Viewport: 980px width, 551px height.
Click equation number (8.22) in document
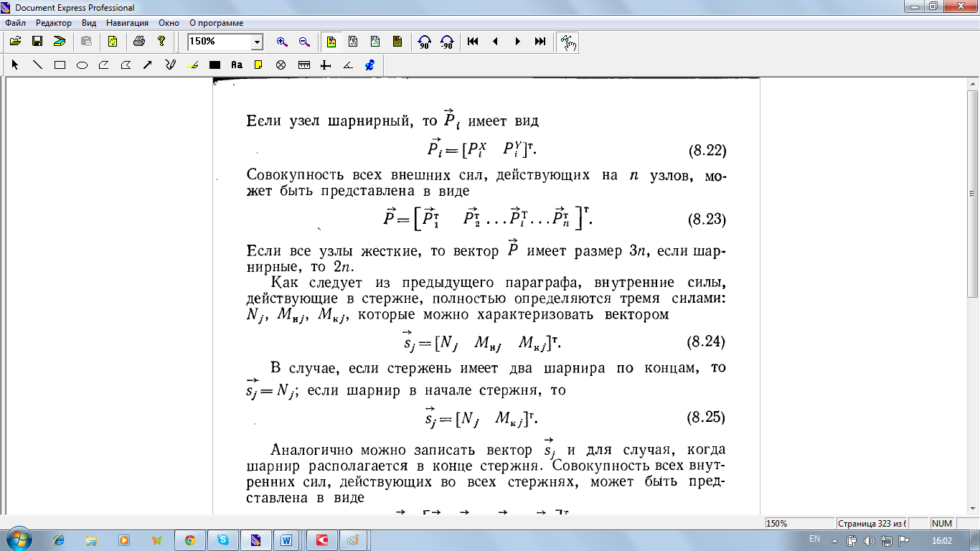[707, 151]
